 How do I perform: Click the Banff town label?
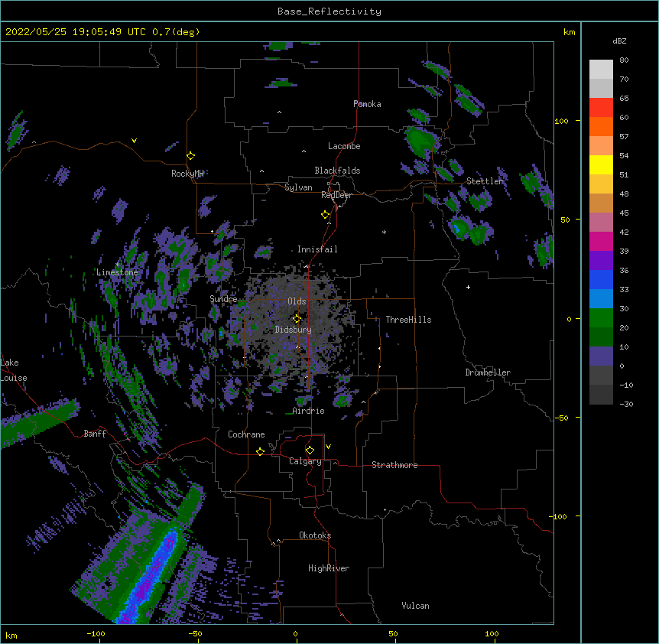pos(95,434)
